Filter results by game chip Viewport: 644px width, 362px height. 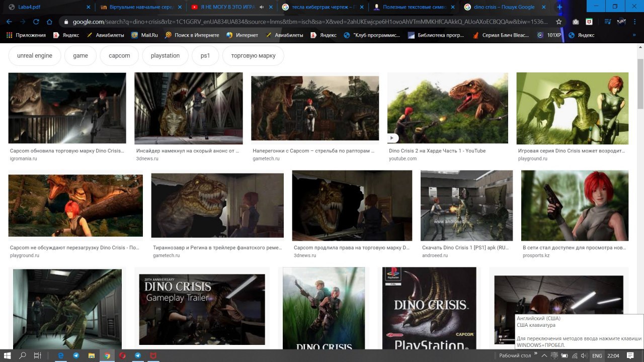(x=80, y=56)
